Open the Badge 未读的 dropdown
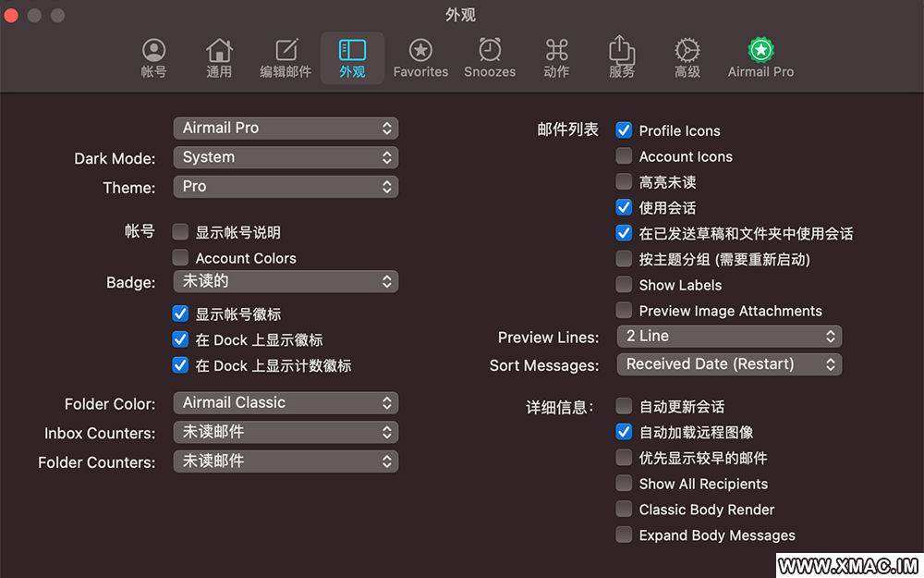The height and width of the screenshot is (578, 924). click(x=286, y=281)
